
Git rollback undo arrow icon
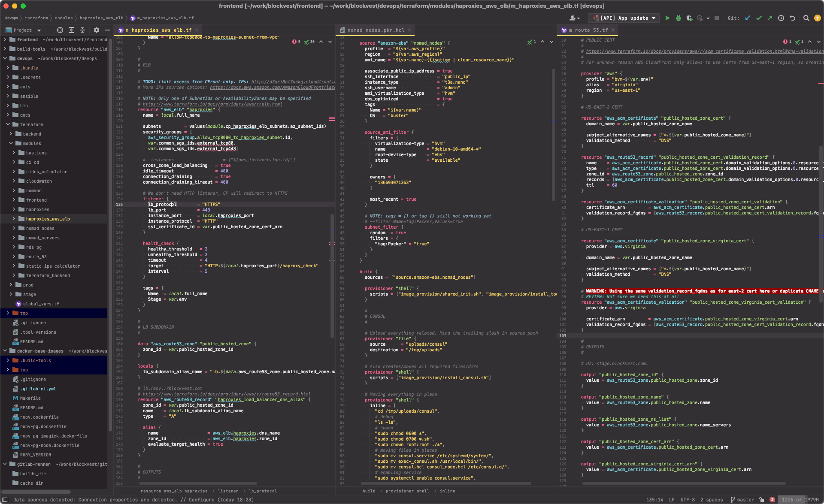click(x=793, y=18)
